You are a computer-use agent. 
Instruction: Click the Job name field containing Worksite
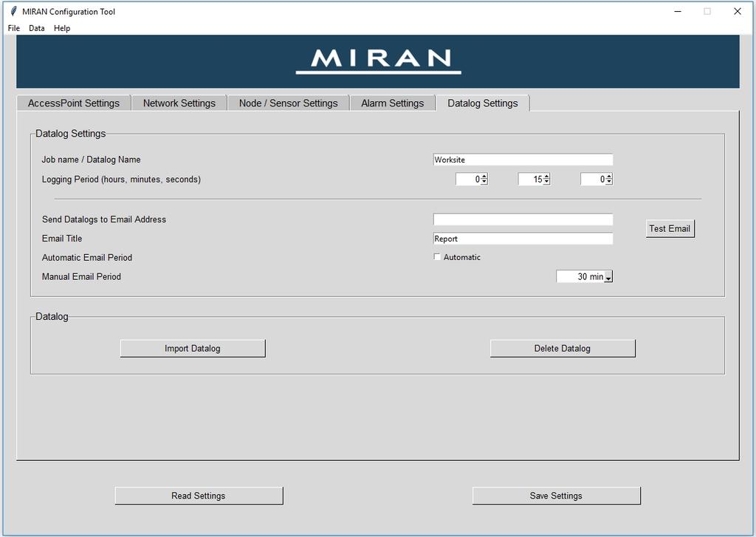point(523,160)
